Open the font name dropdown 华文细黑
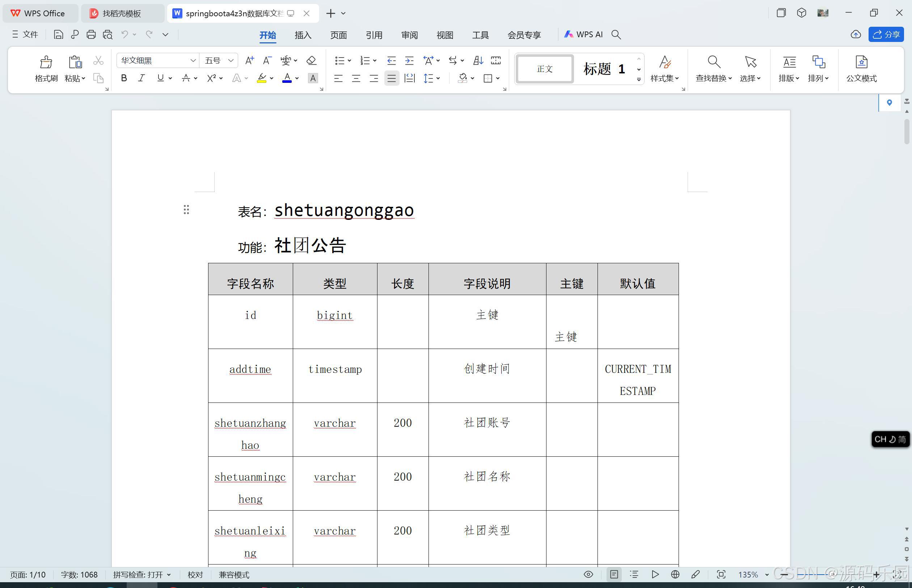 pos(193,60)
